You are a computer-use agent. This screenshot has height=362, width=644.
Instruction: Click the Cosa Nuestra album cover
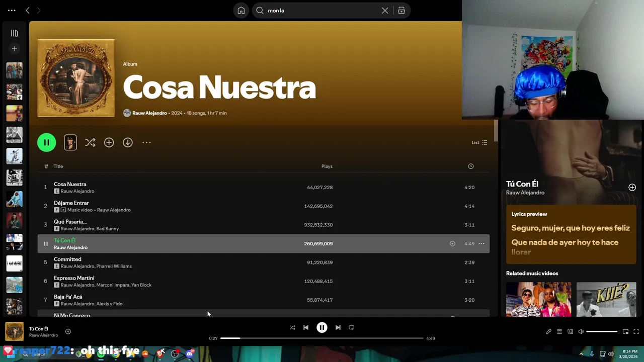pyautogui.click(x=76, y=78)
